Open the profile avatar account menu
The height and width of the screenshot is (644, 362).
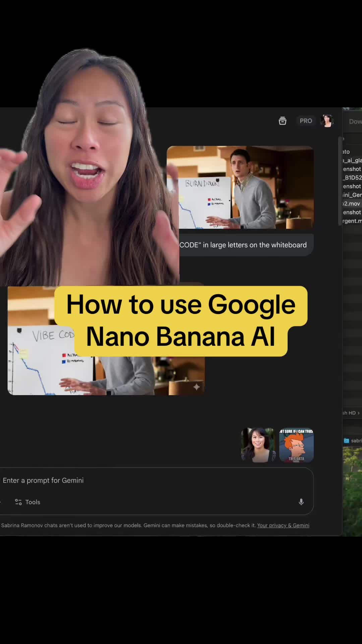(x=327, y=121)
